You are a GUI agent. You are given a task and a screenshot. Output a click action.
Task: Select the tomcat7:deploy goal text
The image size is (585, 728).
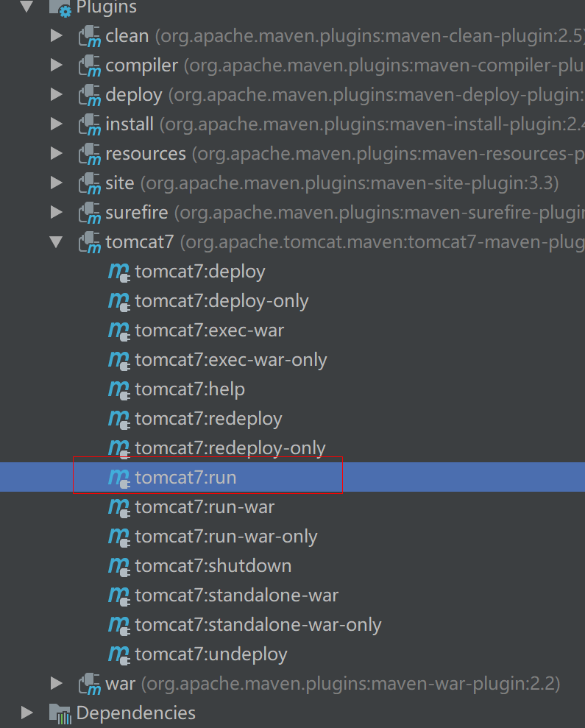click(x=200, y=272)
